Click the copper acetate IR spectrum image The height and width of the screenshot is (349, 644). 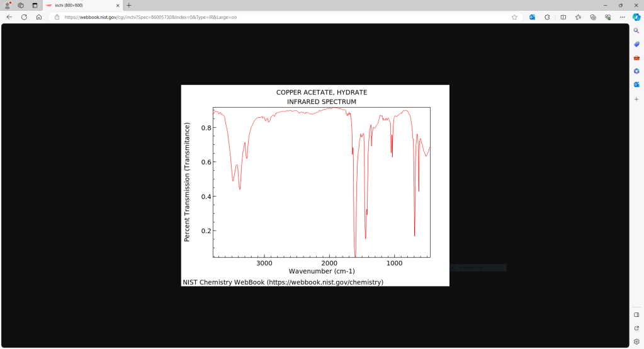315,185
